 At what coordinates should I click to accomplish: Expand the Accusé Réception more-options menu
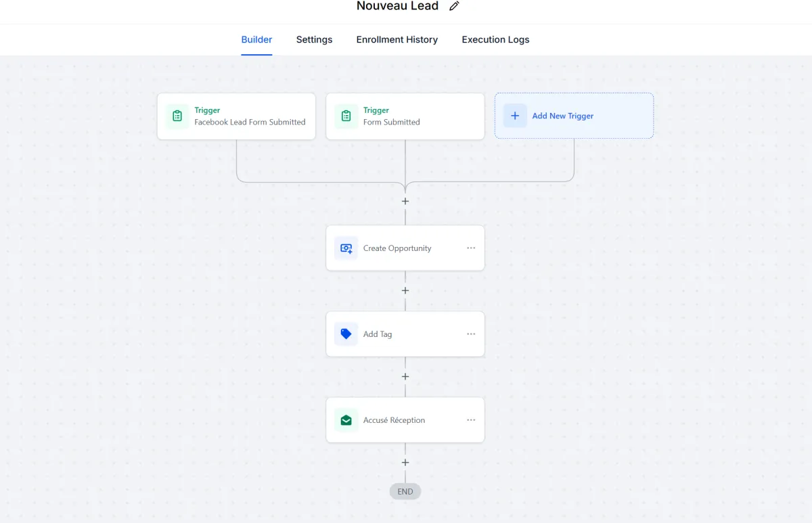(471, 420)
